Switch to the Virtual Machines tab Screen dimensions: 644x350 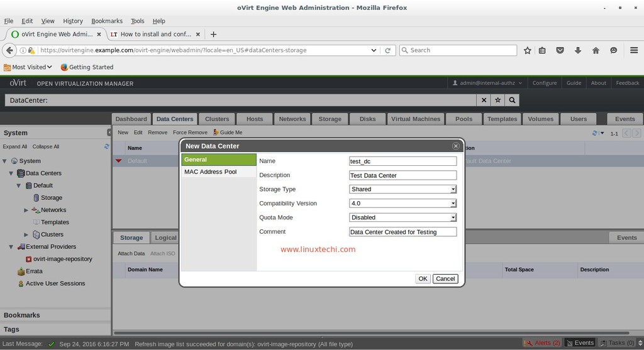click(x=416, y=119)
